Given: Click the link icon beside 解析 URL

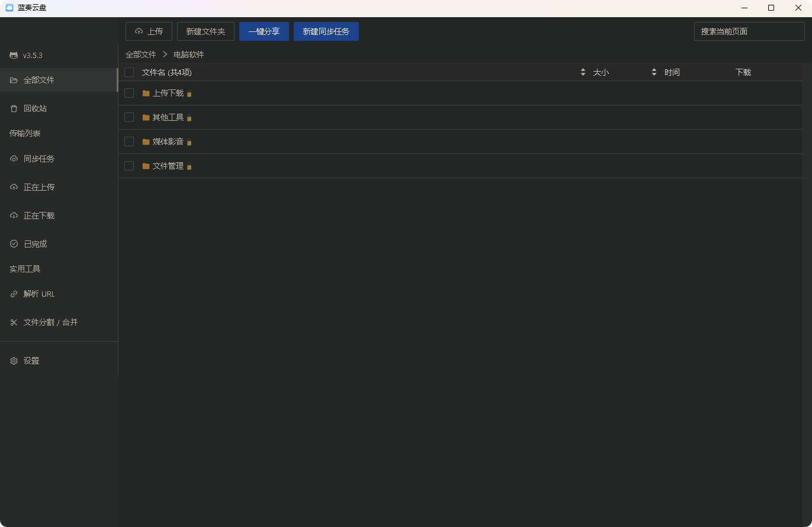Looking at the screenshot, I should tap(14, 294).
